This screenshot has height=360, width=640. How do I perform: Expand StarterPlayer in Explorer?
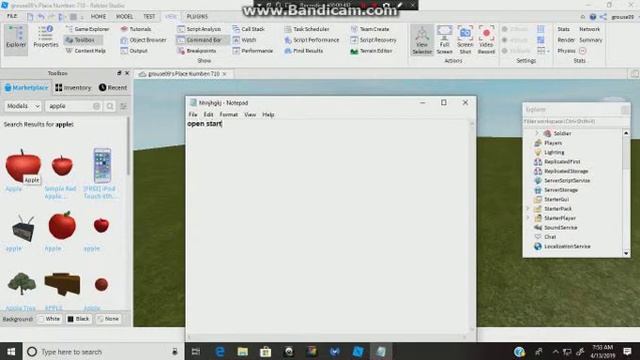pyautogui.click(x=528, y=218)
